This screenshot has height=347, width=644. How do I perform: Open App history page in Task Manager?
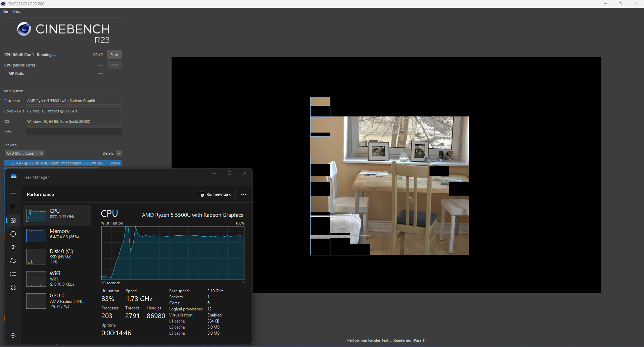pyautogui.click(x=13, y=234)
